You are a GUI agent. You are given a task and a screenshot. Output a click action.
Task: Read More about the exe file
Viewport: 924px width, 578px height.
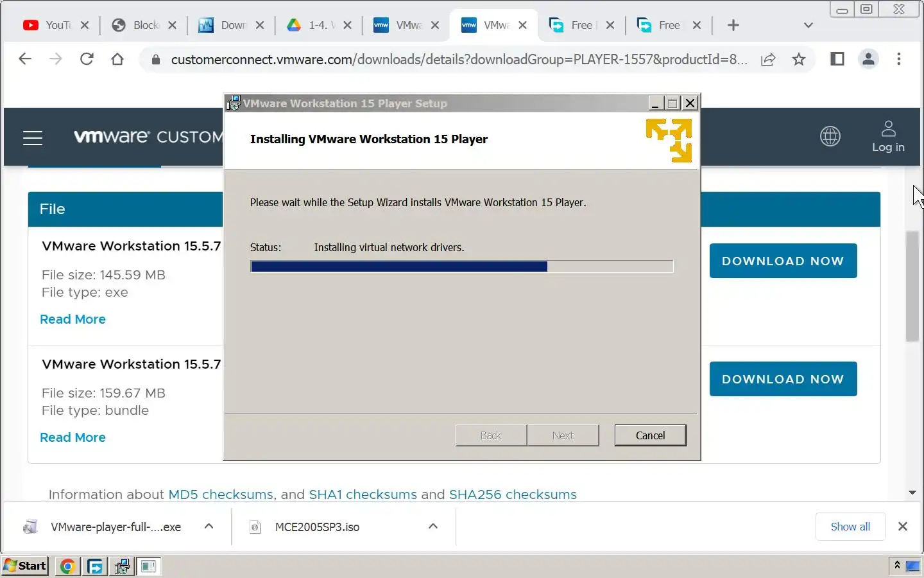(x=73, y=319)
